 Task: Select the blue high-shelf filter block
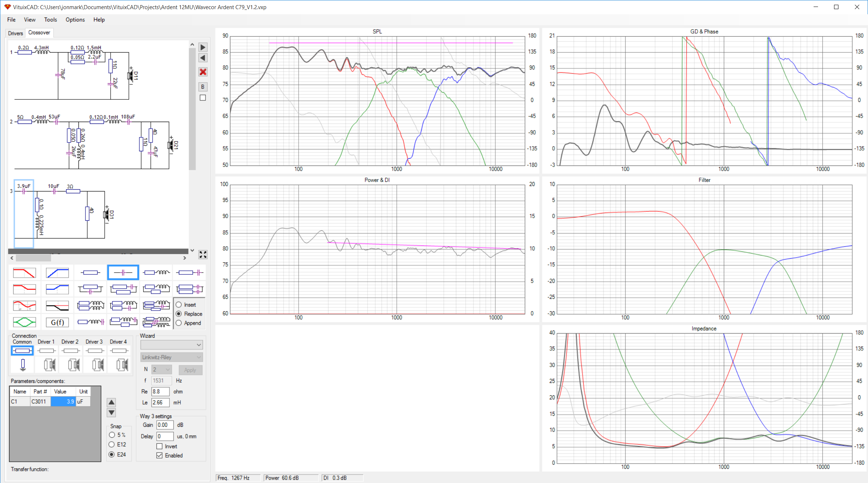click(57, 289)
